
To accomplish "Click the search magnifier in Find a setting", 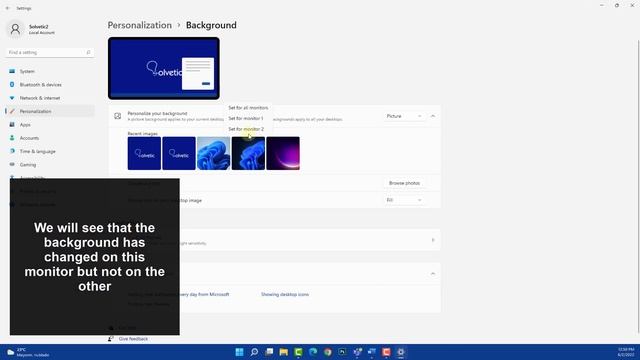I will click(88, 52).
